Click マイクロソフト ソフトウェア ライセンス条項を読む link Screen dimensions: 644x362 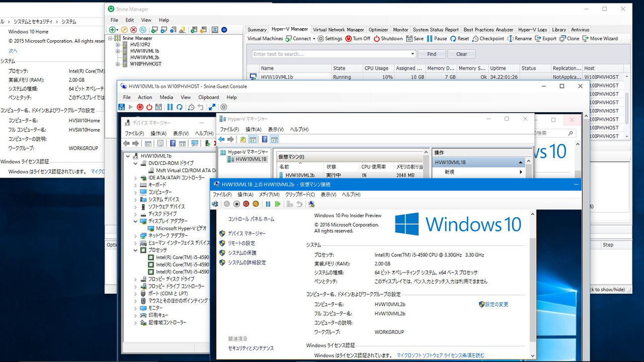[x=441, y=355]
